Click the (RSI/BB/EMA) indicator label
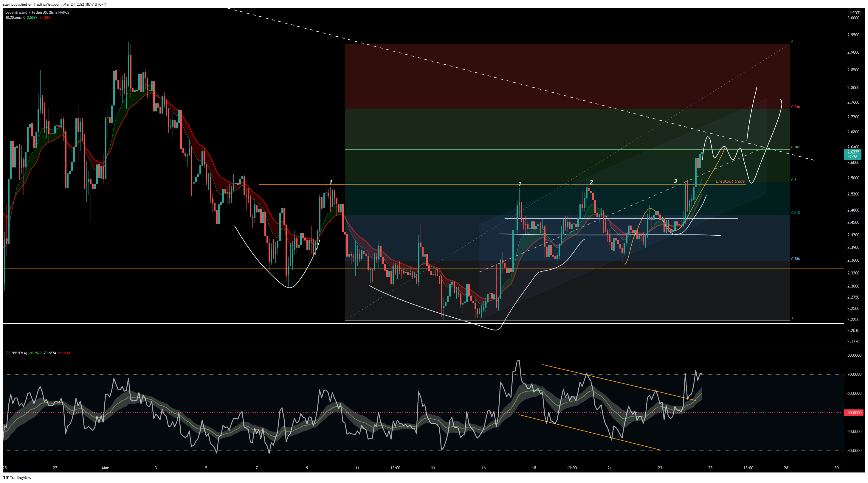Viewport: 868px width, 483px height. coord(16,353)
